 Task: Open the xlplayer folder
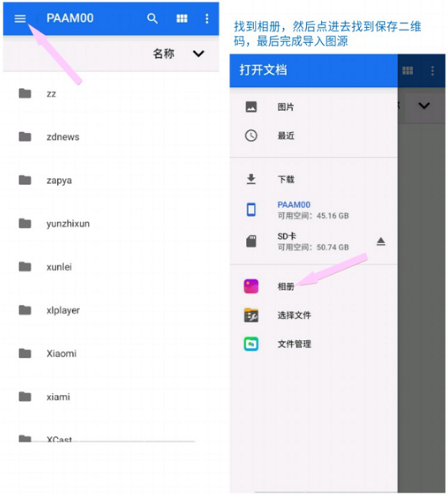[x=111, y=310]
